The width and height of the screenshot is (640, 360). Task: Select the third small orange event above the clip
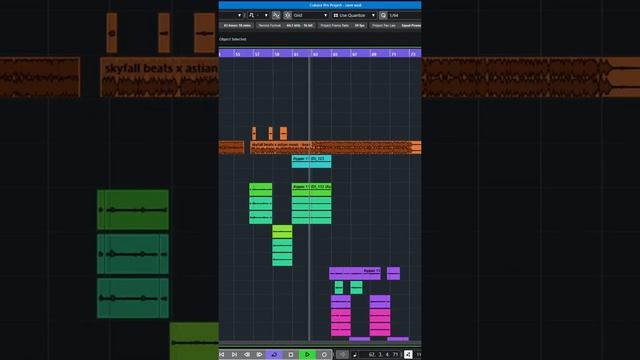pos(283,133)
